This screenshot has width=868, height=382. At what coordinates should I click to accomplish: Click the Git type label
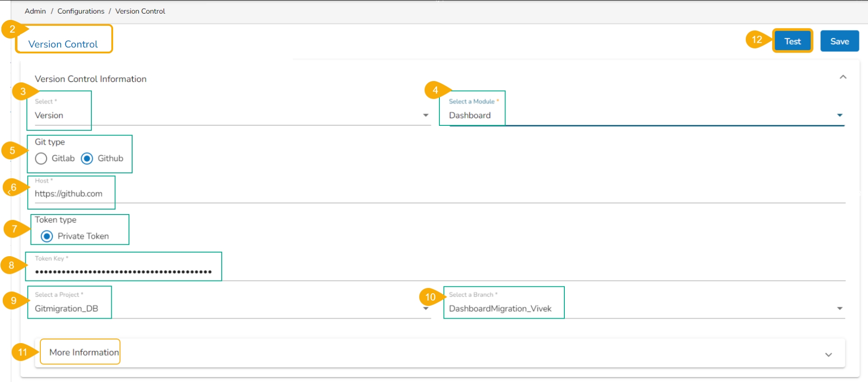click(x=50, y=142)
